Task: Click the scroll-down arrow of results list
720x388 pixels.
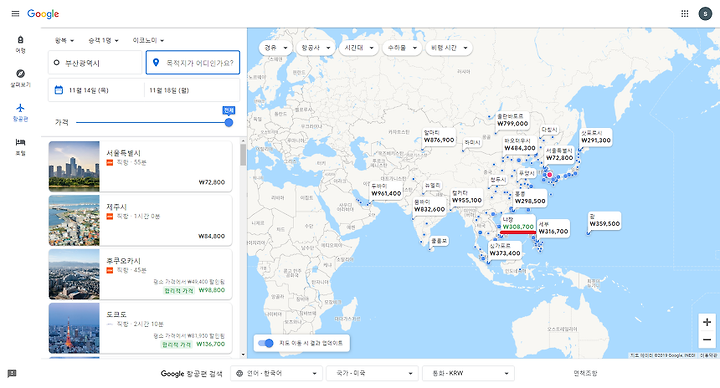Action: [243, 354]
